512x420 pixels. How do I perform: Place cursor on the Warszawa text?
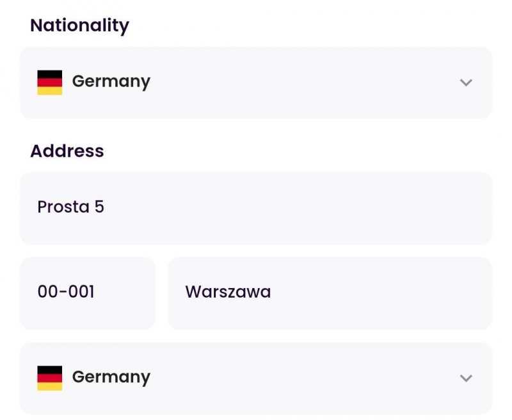[x=228, y=293]
